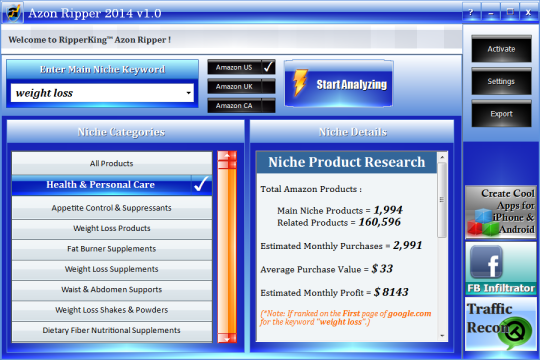Image resolution: width=540 pixels, height=360 pixels.
Task: Click the orange categories scrollbar up arrow
Action: tap(227, 155)
